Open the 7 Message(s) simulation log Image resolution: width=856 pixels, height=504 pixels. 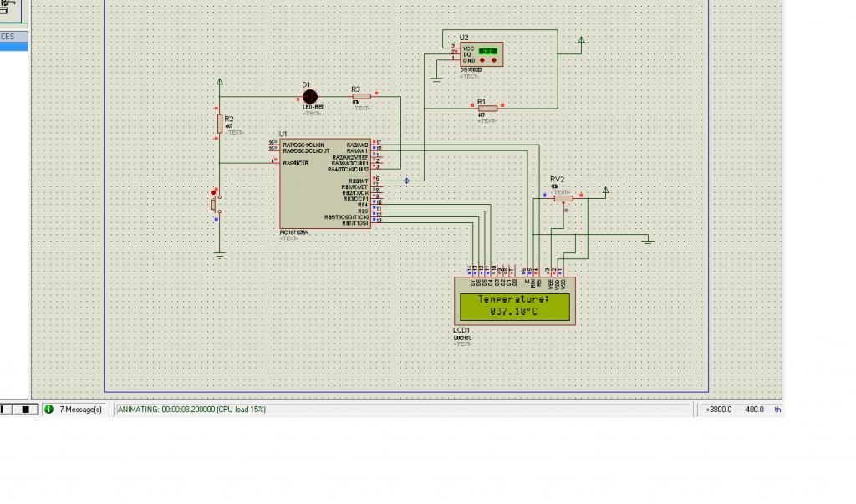(80, 410)
